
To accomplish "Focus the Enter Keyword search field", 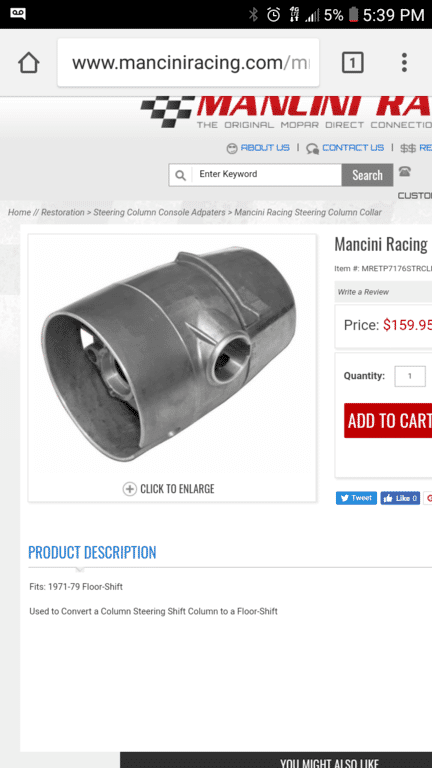I will (266, 174).
